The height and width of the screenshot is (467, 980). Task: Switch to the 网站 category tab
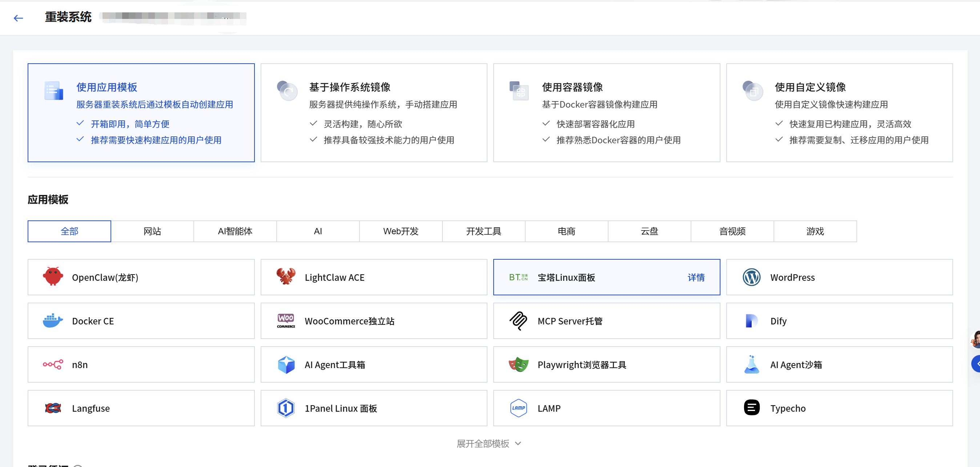[152, 231]
